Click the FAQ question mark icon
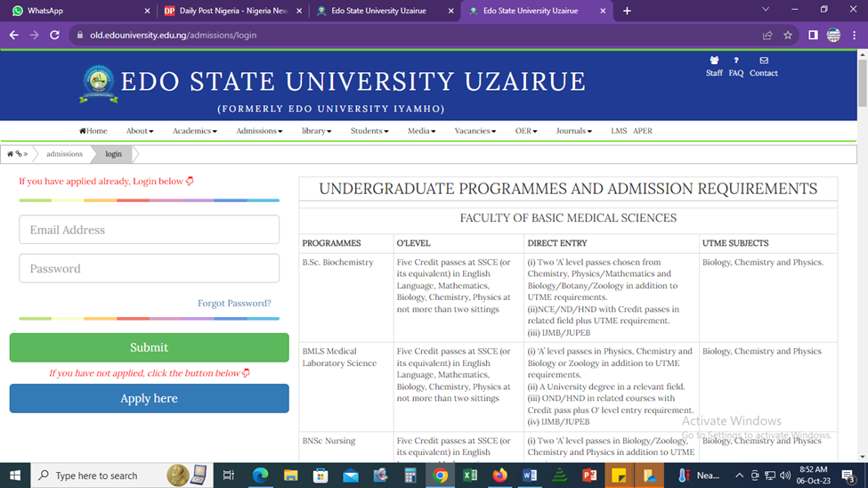This screenshot has width=868, height=488. (735, 61)
